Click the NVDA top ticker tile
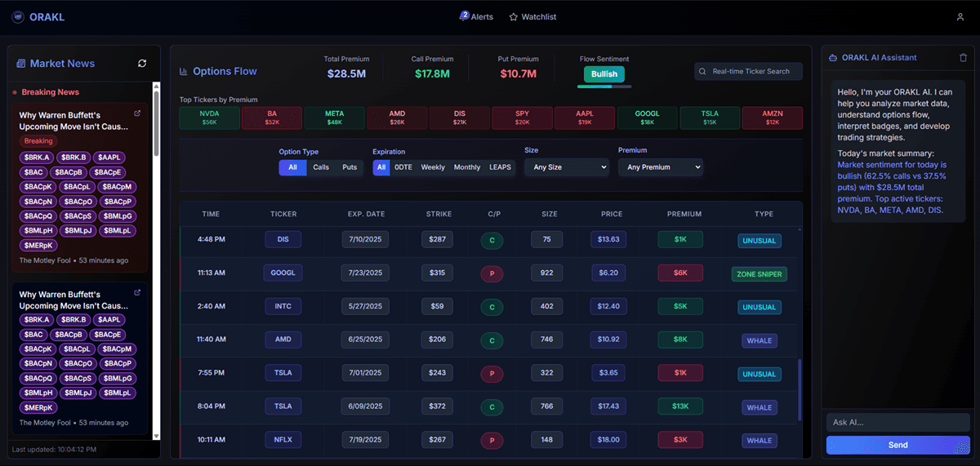This screenshot has height=466, width=980. click(x=209, y=118)
